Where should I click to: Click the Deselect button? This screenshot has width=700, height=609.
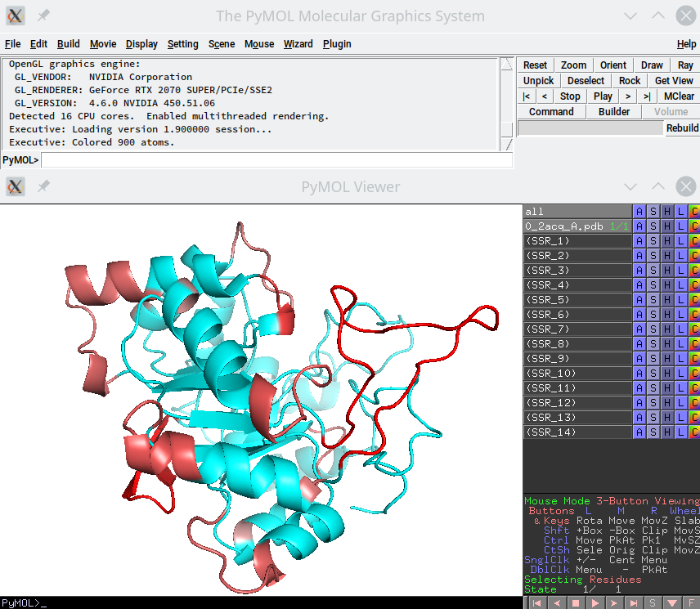click(x=586, y=81)
